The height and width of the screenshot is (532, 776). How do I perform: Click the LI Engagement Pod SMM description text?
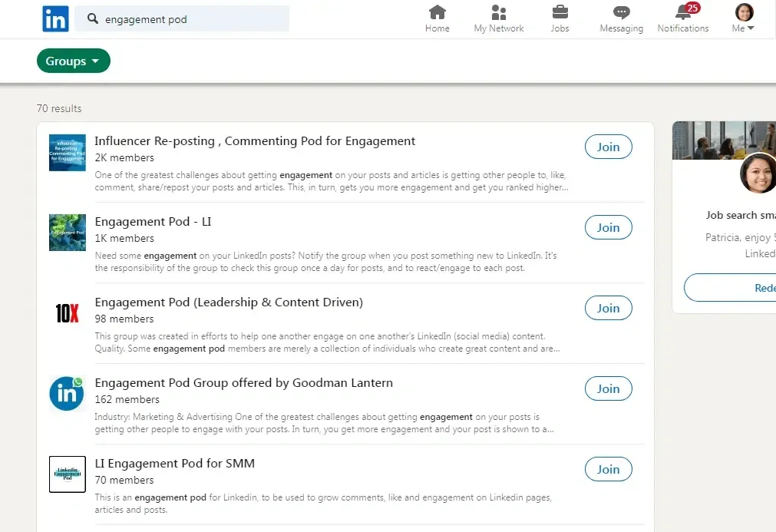click(x=323, y=504)
